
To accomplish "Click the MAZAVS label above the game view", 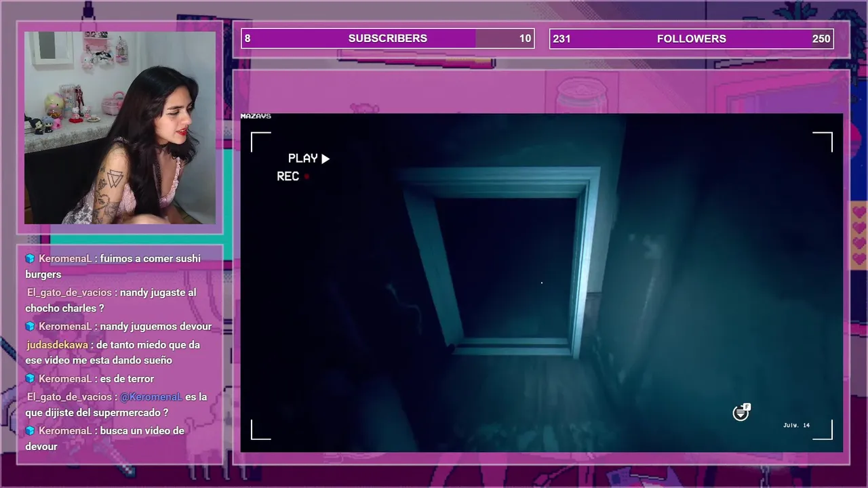I will (x=256, y=117).
